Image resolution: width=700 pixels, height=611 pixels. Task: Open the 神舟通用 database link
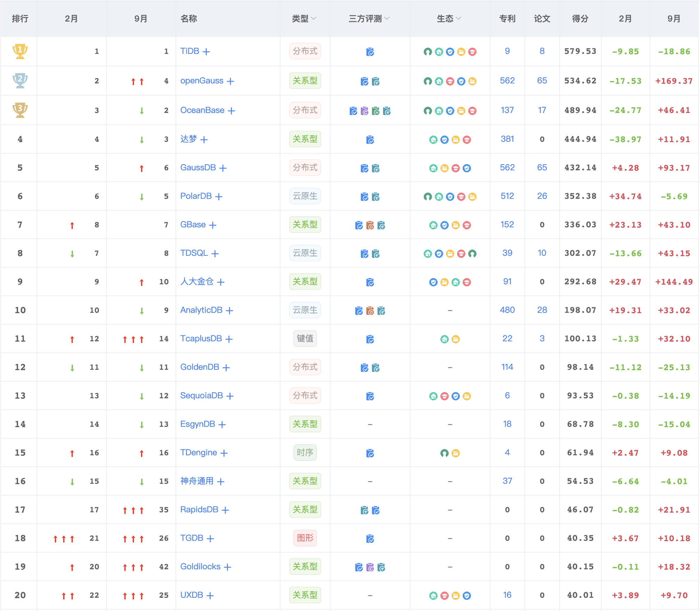coord(197,481)
